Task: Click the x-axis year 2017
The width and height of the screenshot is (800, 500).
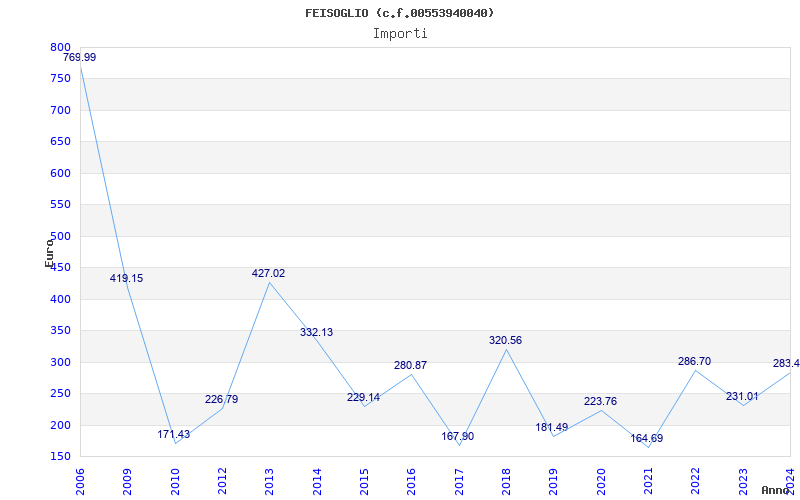Action: pyautogui.click(x=459, y=482)
